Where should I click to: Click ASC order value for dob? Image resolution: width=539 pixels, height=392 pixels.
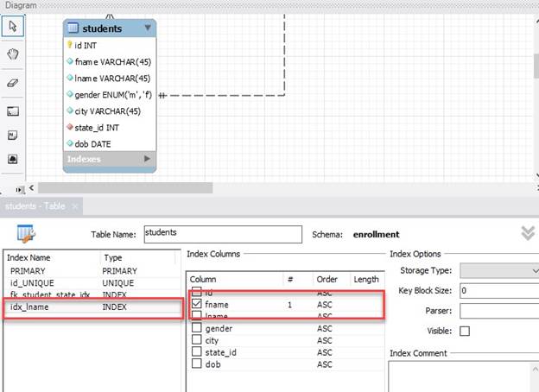pos(325,364)
